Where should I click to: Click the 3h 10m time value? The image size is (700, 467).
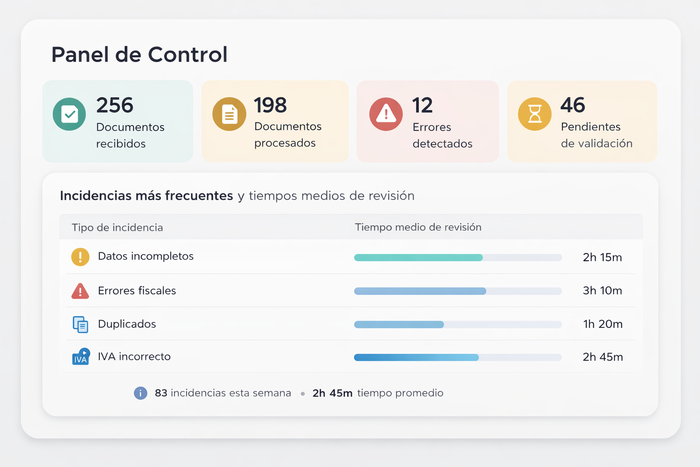602,291
